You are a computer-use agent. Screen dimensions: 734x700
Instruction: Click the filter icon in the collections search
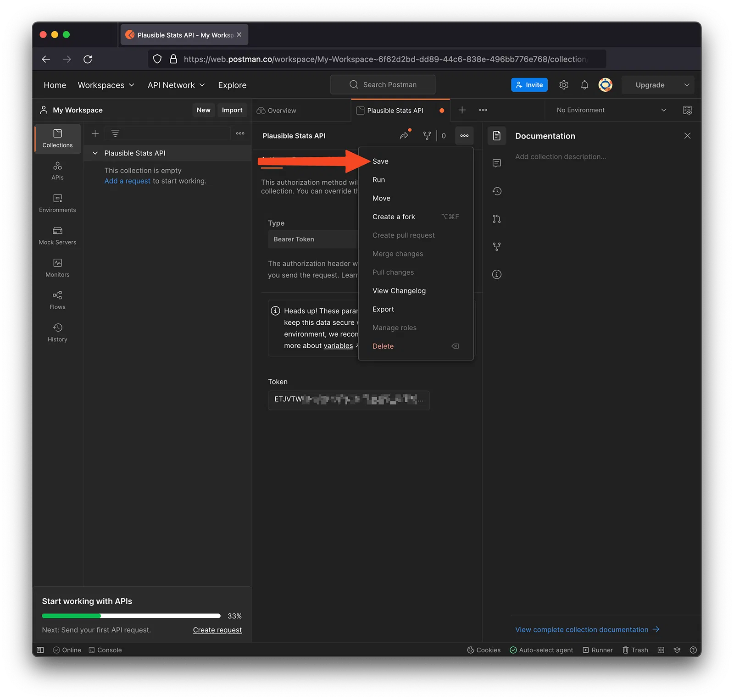pyautogui.click(x=115, y=133)
